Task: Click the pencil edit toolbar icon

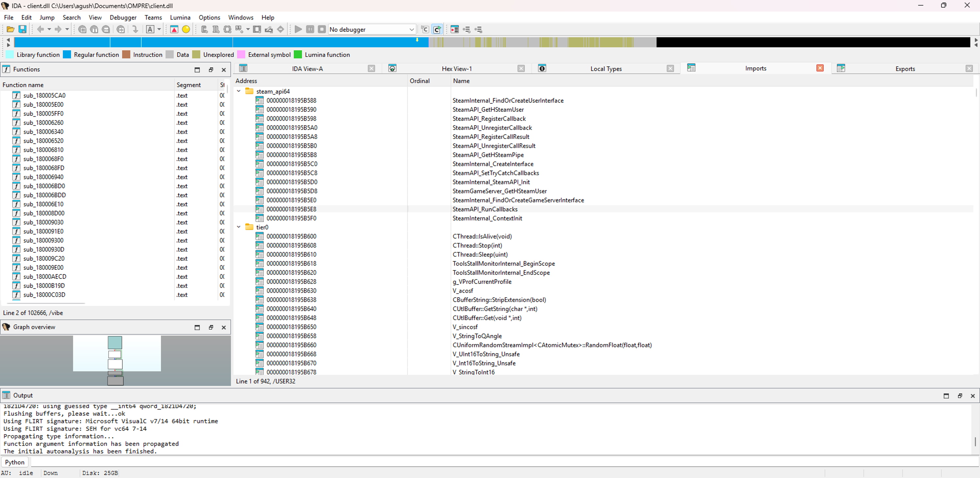Action: [x=268, y=29]
